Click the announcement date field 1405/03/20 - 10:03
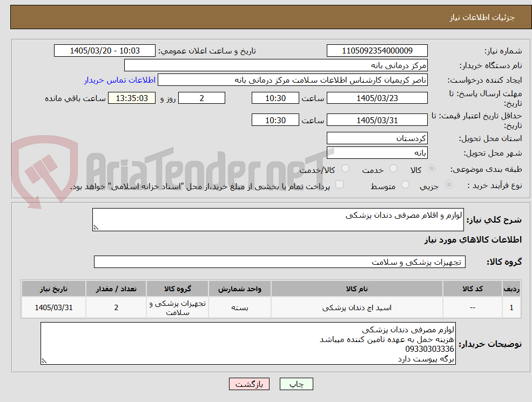The width and height of the screenshot is (532, 402). pos(104,51)
